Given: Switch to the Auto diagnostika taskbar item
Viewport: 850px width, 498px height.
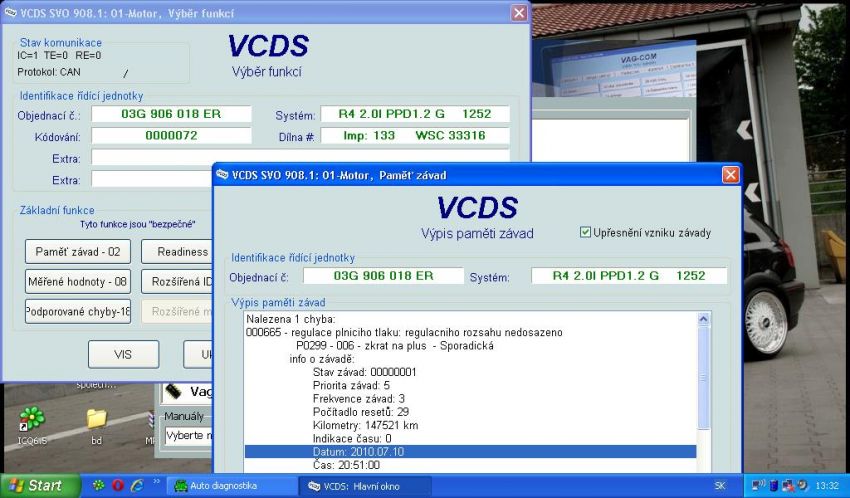Looking at the screenshot, I should pos(232,486).
